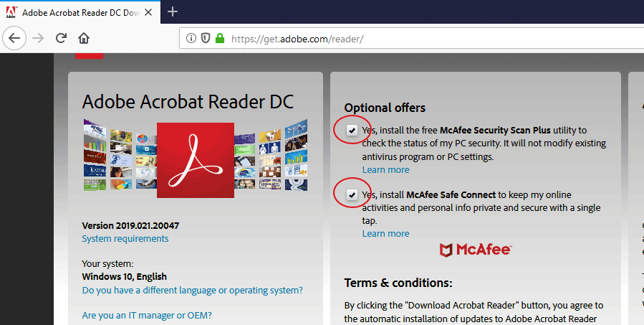Screen dimensions: 644x325
Task: Click the 'Version 2019.021.20047' text
Action: [130, 225]
